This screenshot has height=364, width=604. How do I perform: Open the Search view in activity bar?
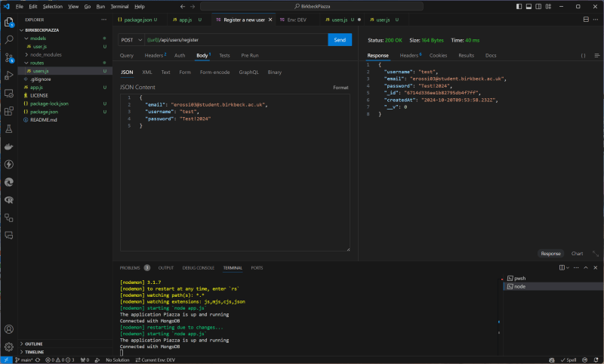point(8,40)
